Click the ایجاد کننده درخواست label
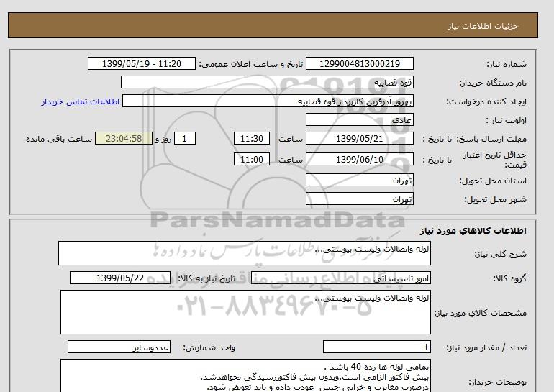Viewport: 554px width, 392px height. [486, 101]
